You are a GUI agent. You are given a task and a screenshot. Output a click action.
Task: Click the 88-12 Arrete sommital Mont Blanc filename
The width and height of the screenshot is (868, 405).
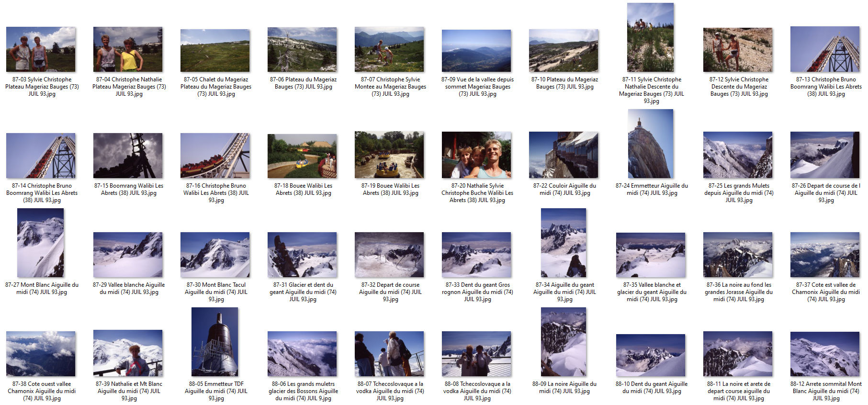click(x=825, y=391)
